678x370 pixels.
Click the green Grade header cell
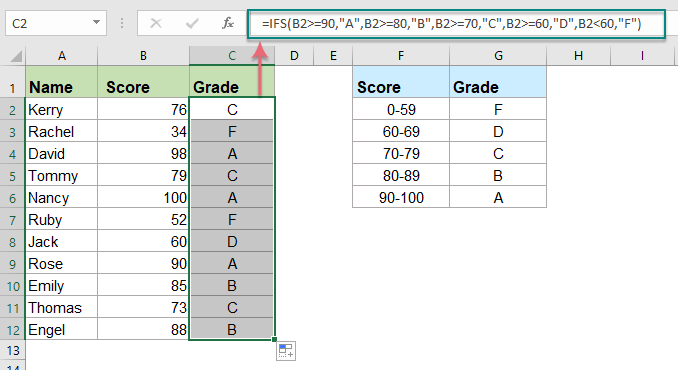pyautogui.click(x=232, y=82)
